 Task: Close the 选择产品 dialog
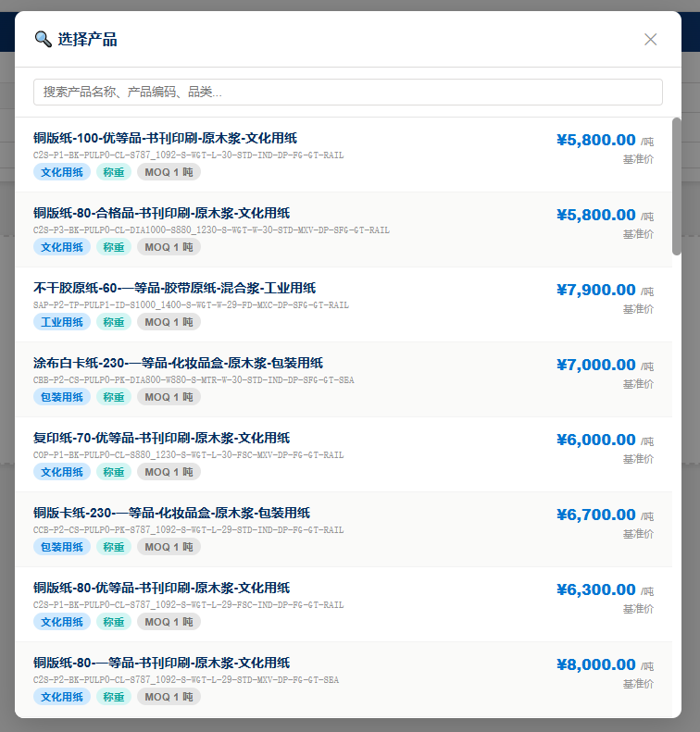click(650, 39)
